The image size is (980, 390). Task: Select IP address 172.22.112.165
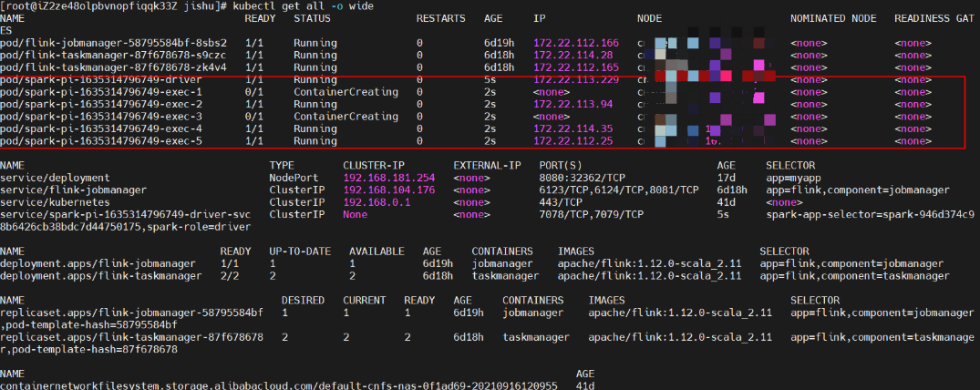(x=576, y=67)
